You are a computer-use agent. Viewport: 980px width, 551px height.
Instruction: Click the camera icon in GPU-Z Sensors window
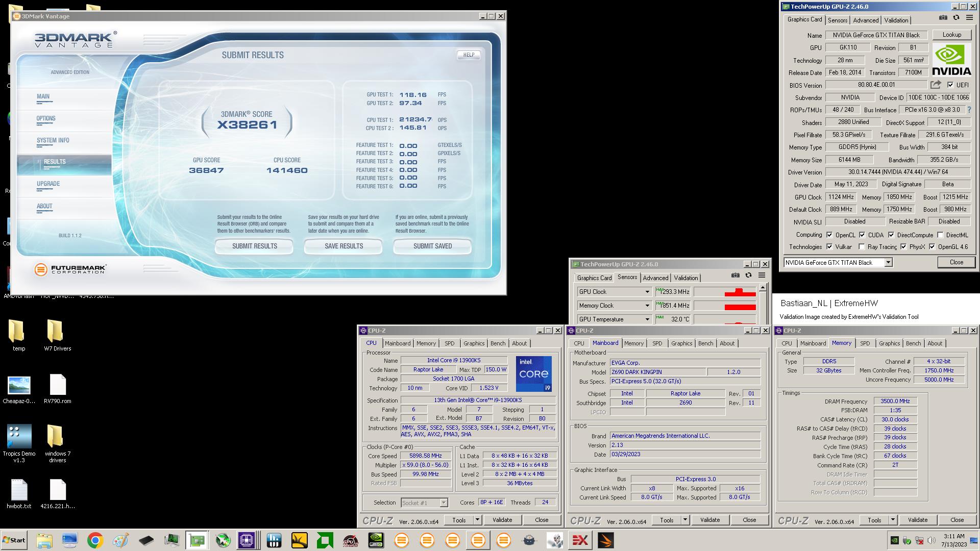coord(735,275)
